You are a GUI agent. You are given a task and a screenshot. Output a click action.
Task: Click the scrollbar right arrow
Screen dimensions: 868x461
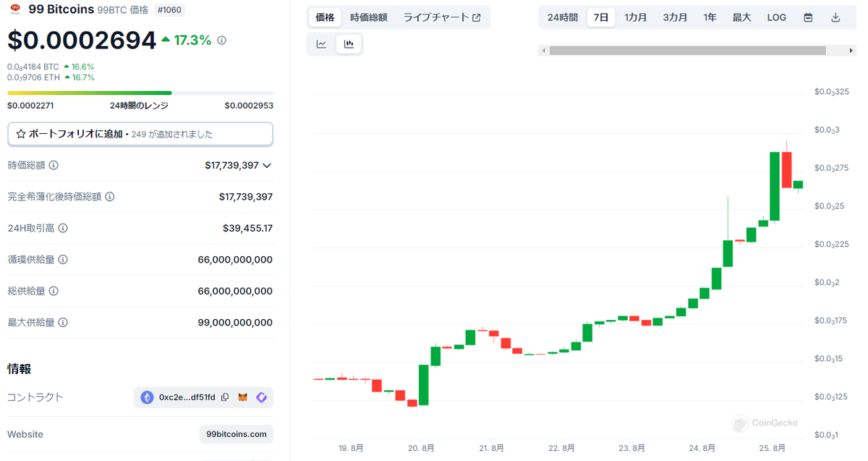(851, 51)
